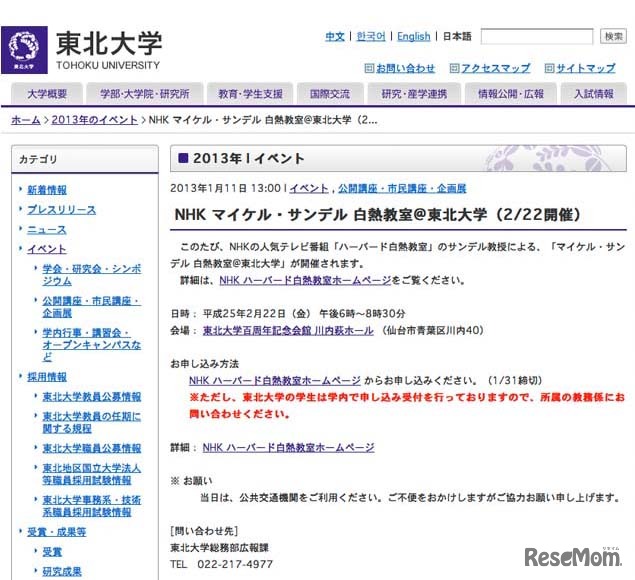The width and height of the screenshot is (635, 580).
Task: Switch language to 中文
Action: pos(335,36)
